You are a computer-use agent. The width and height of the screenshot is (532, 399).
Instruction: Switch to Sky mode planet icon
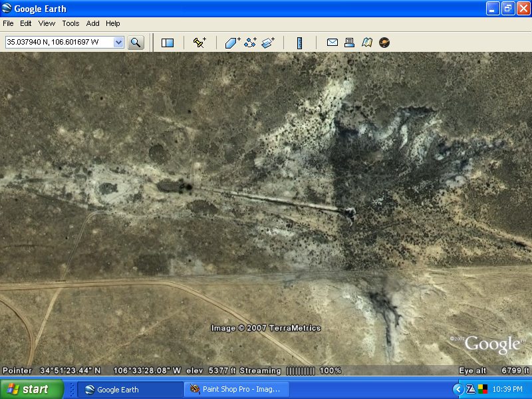384,43
